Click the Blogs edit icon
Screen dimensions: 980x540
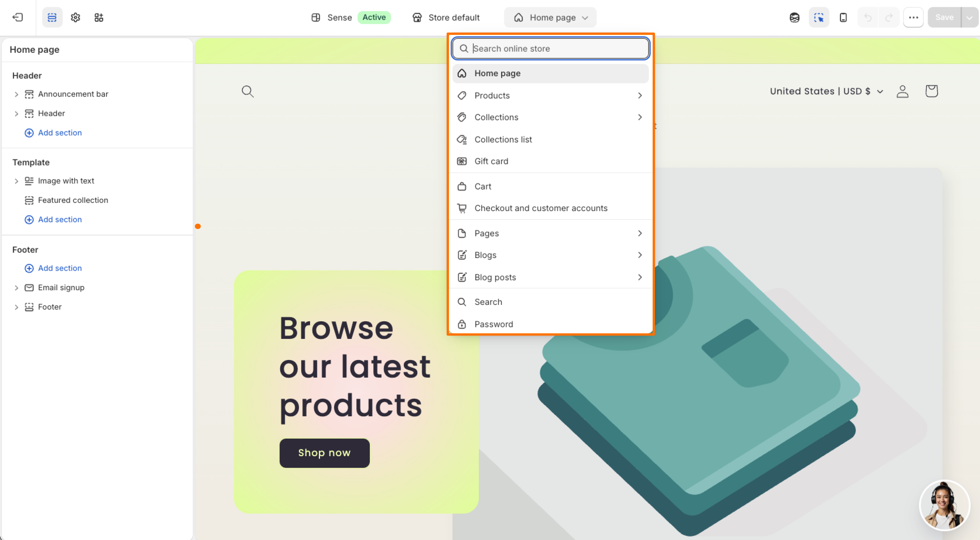pyautogui.click(x=462, y=255)
